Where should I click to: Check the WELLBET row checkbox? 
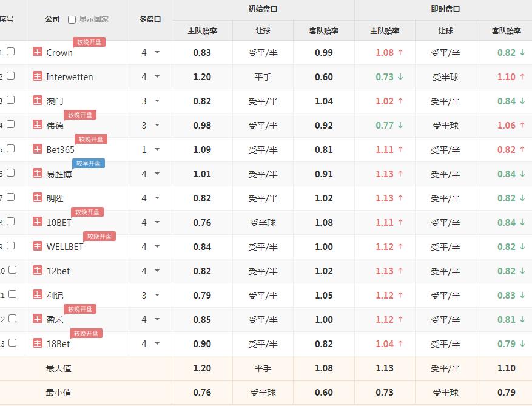click(11, 245)
